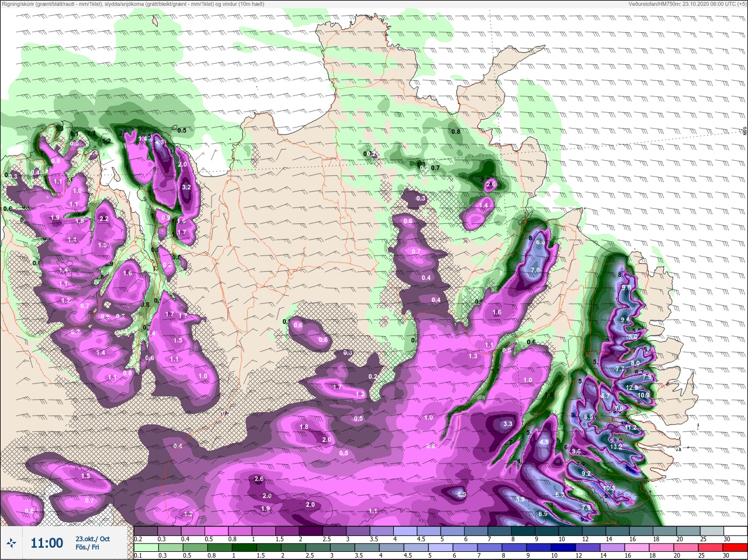Click the value 10.8 on the east coast

point(643,395)
